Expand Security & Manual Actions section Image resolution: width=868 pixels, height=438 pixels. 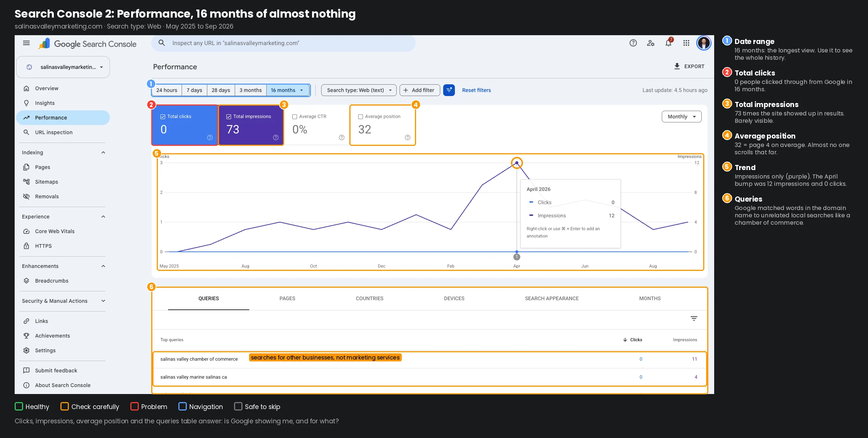point(103,301)
